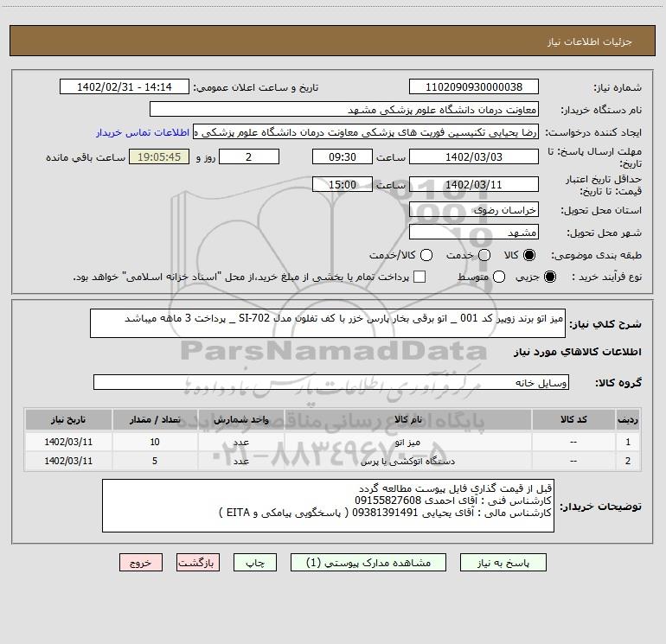Click the date cell in میز اتو row
Viewport: 666px width, 644px height.
tap(68, 442)
